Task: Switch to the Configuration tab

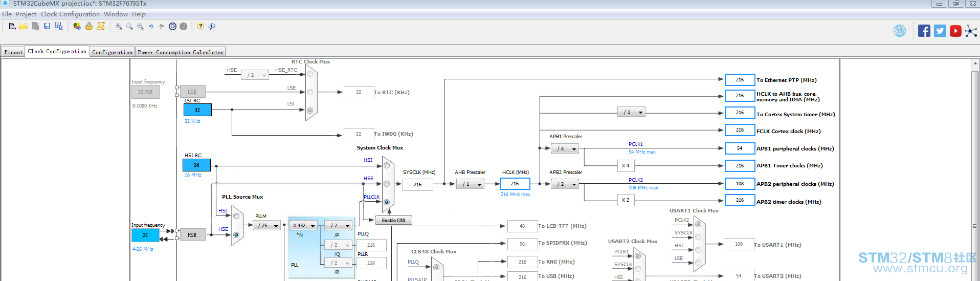Action: pos(113,52)
